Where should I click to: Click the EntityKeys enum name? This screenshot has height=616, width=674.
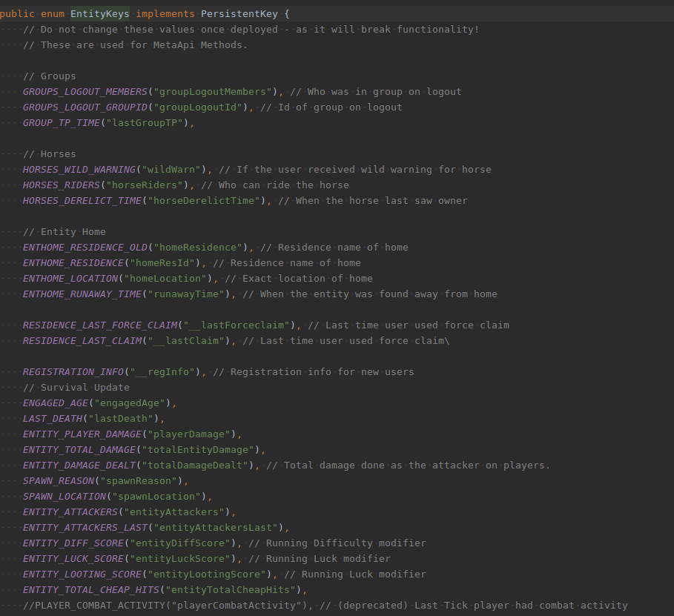click(x=99, y=14)
